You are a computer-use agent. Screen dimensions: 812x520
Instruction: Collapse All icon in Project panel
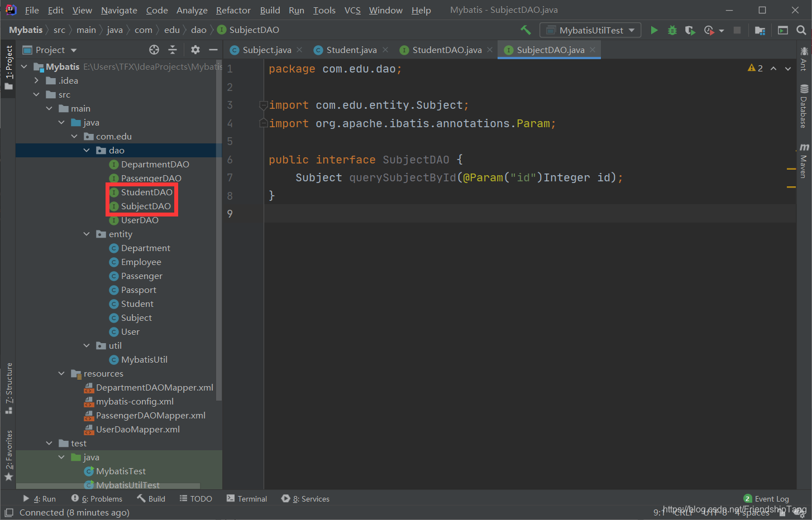click(173, 50)
